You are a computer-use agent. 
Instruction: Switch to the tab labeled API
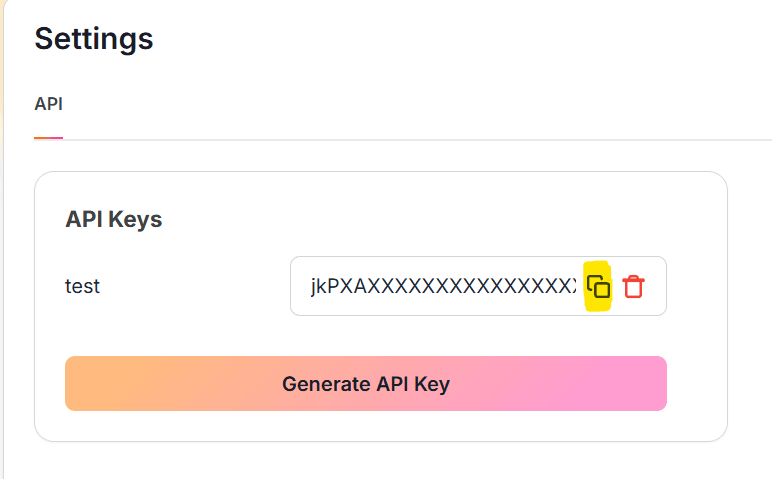[48, 104]
